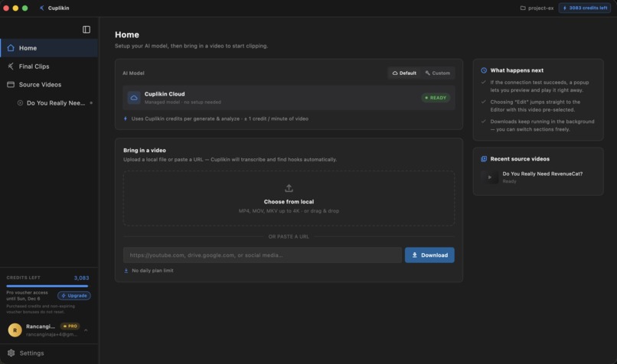This screenshot has width=617, height=364.
Task: Click the first checkmark in What happens next
Action: pos(484,82)
